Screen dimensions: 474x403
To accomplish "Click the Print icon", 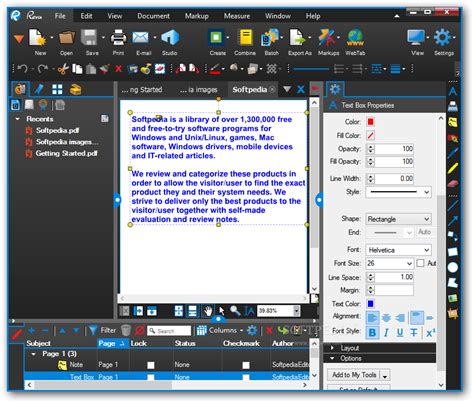I will (118, 37).
